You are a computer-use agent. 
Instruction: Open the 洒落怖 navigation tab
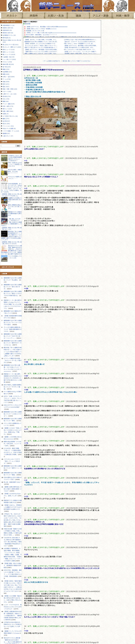tap(33, 15)
